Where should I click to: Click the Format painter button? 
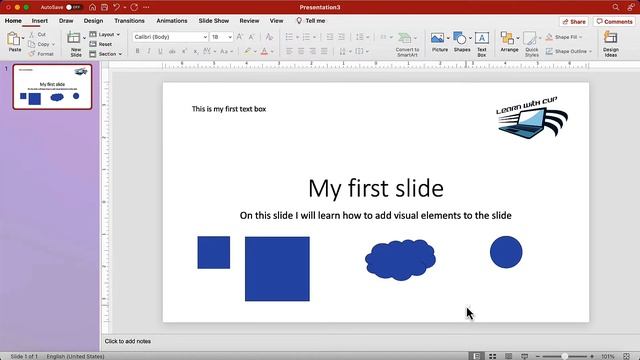[x=41, y=54]
